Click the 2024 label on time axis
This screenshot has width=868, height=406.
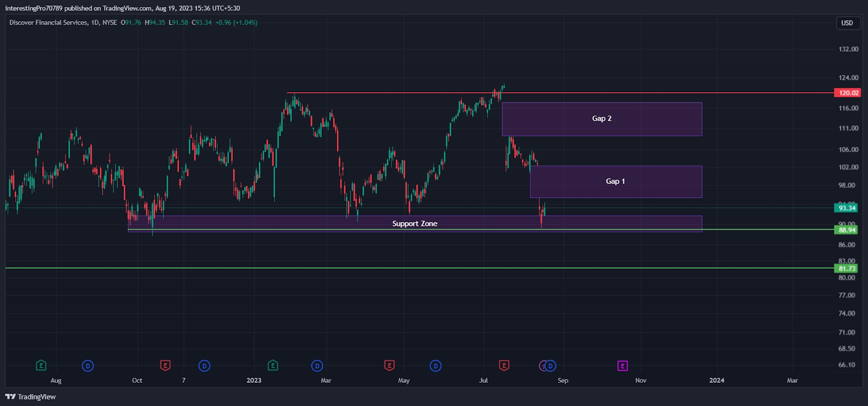(717, 380)
